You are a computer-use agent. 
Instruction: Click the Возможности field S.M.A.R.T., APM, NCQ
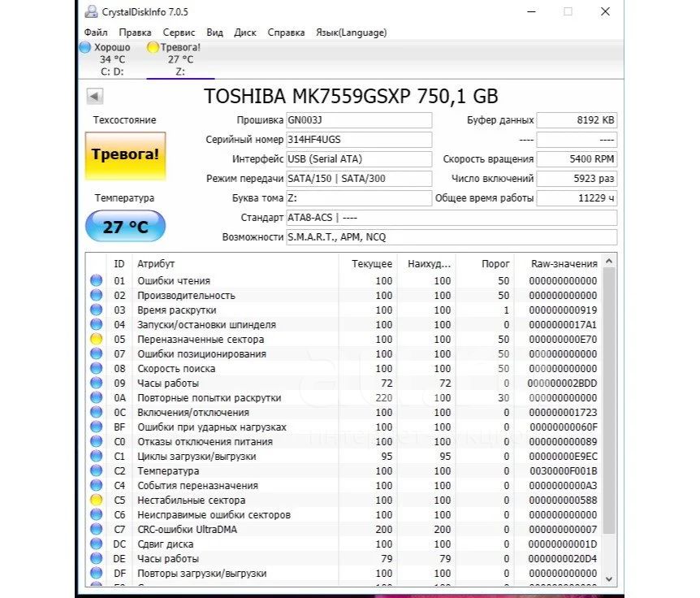tap(452, 237)
